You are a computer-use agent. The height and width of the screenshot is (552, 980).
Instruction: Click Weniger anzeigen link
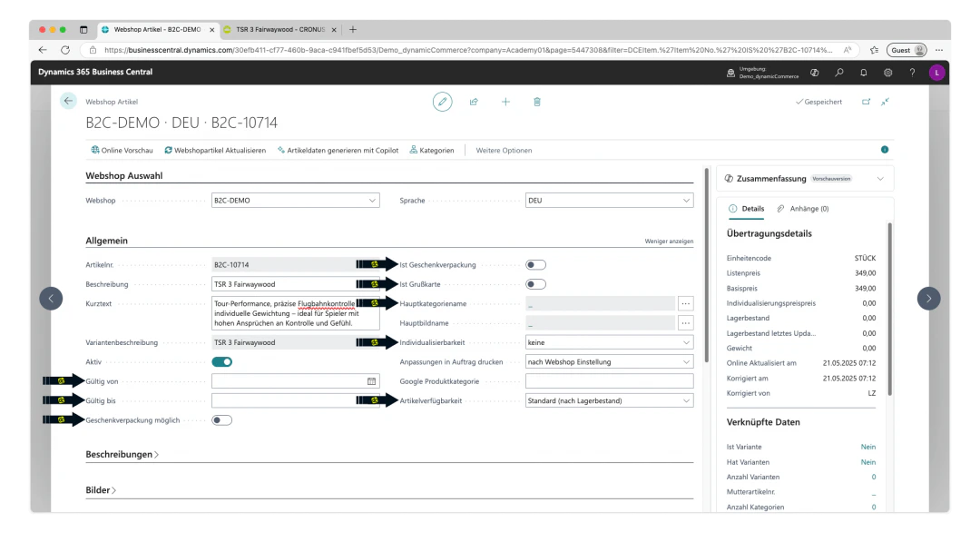click(669, 241)
